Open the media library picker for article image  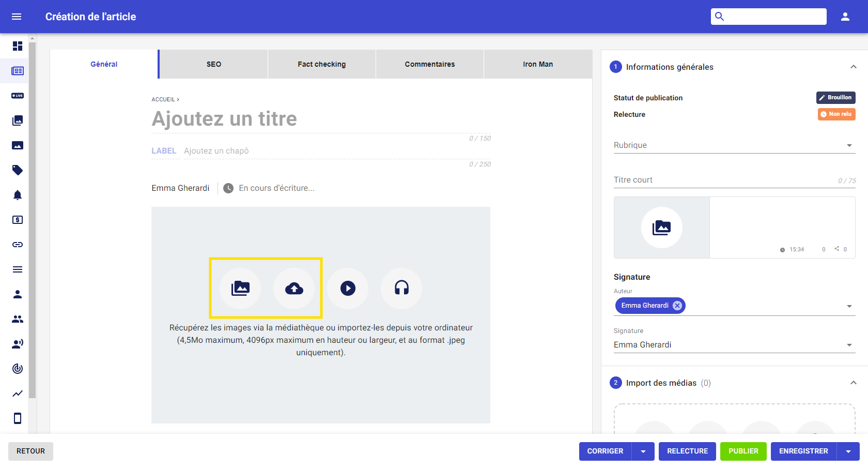(x=239, y=289)
